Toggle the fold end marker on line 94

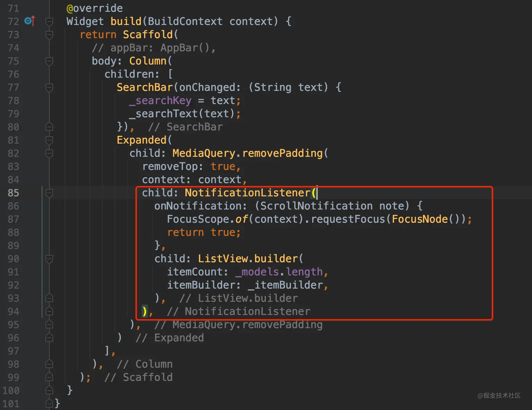[49, 311]
